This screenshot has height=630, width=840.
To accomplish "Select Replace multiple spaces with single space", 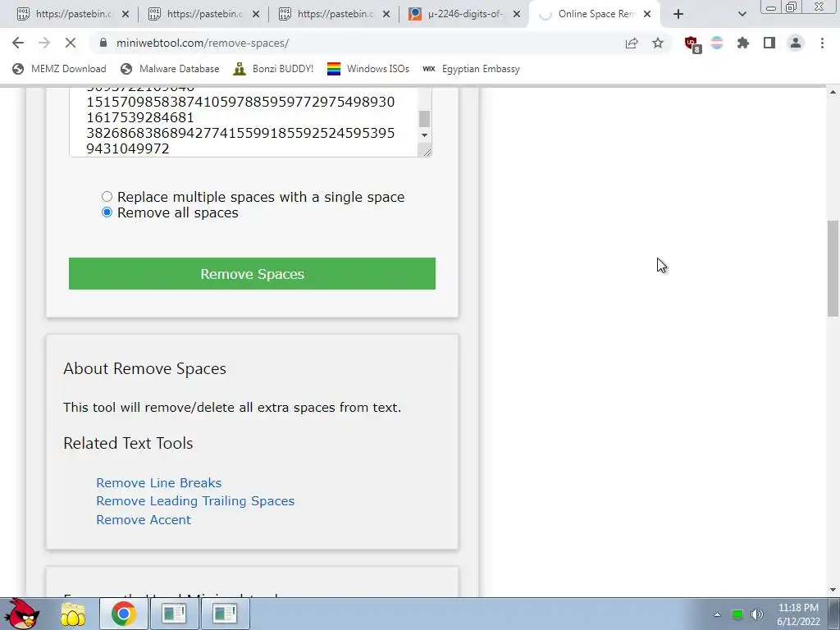I will (107, 197).
